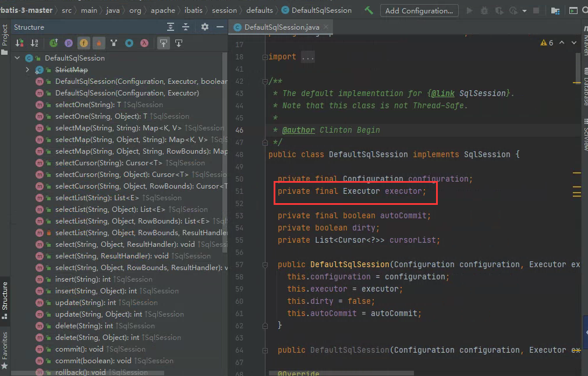
Task: Sort structure by visibility
Action: coord(19,43)
